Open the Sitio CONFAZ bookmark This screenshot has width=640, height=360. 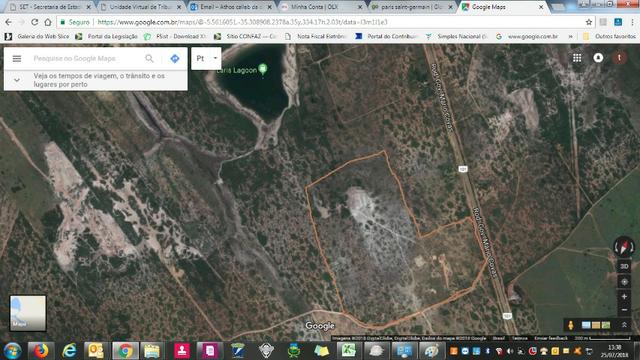pos(246,36)
